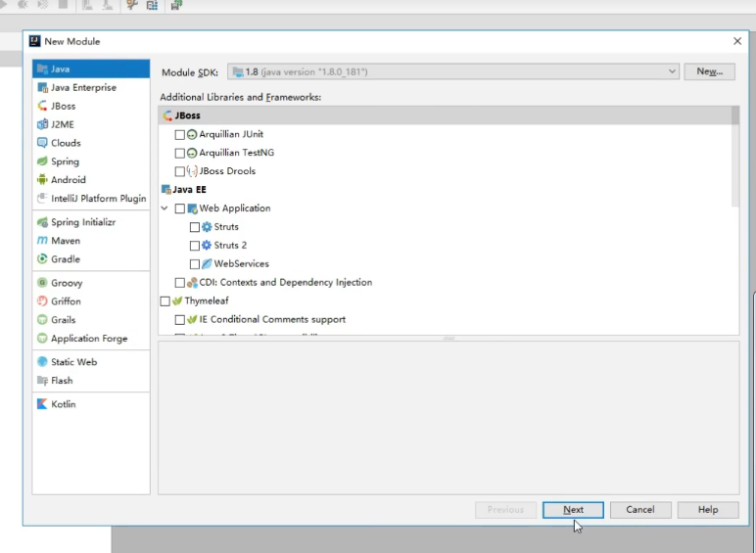Click the Next button
This screenshot has height=553, width=756.
tap(573, 510)
